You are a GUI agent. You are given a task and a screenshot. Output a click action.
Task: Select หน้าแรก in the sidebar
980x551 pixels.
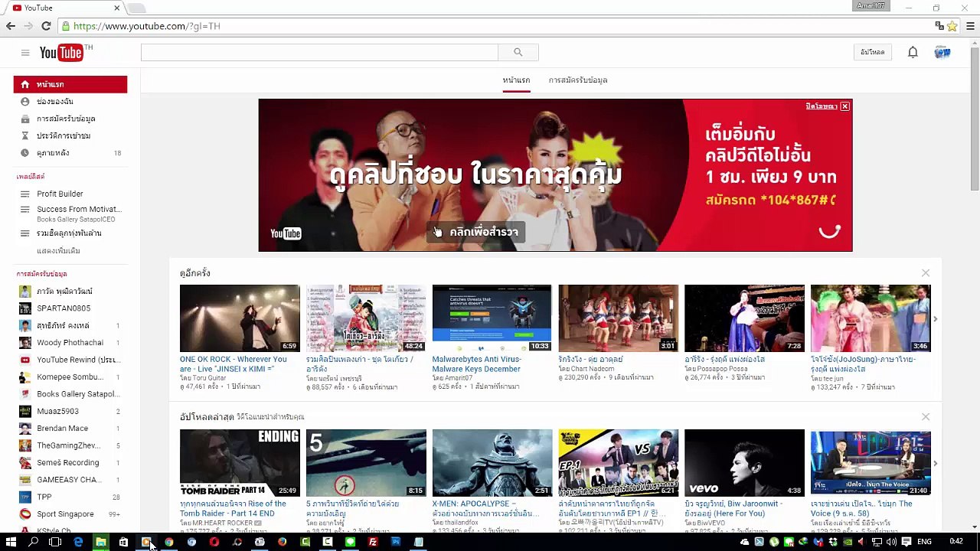(x=70, y=84)
